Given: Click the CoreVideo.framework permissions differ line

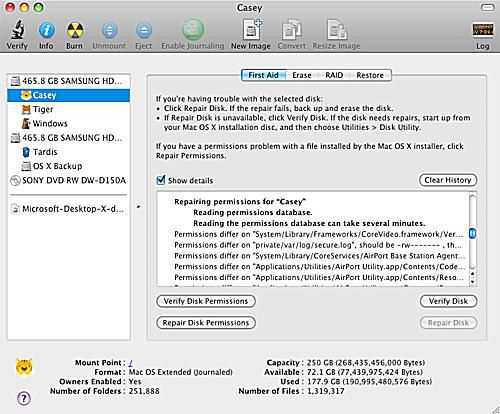Looking at the screenshot, I should pyautogui.click(x=318, y=234).
